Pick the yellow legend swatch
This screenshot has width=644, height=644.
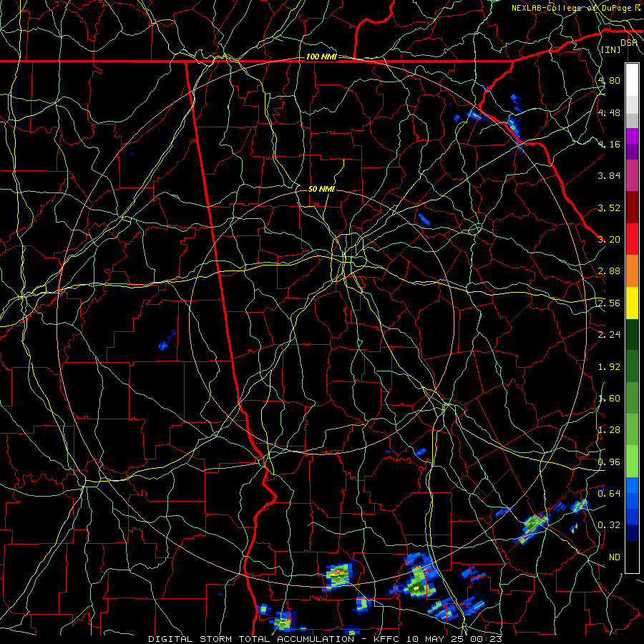click(632, 303)
